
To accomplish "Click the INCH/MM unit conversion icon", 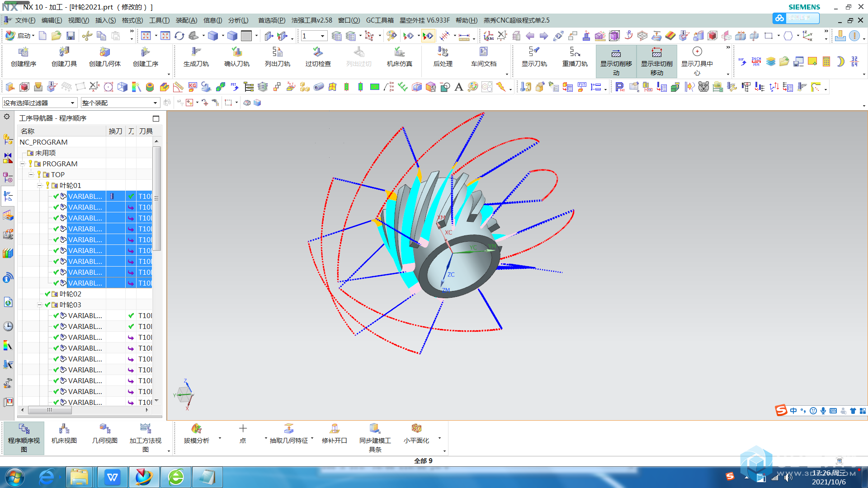I will point(756,61).
